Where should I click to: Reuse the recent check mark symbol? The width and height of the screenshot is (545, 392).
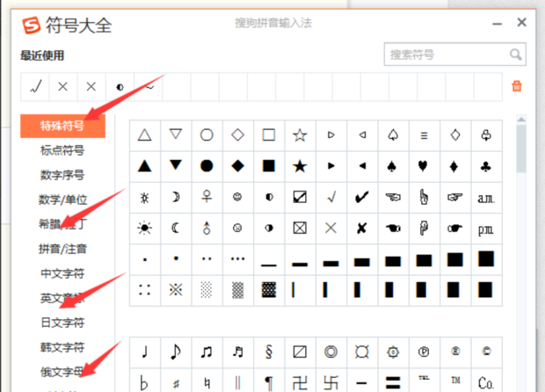pyautogui.click(x=35, y=86)
